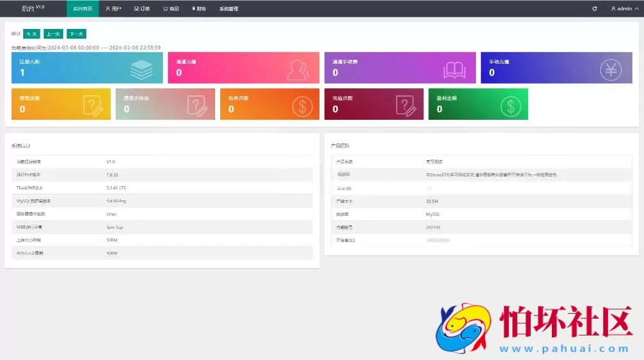This screenshot has width=644, height=360.
Task: Click the document edit icon on 提现金额 card
Action: point(93,105)
